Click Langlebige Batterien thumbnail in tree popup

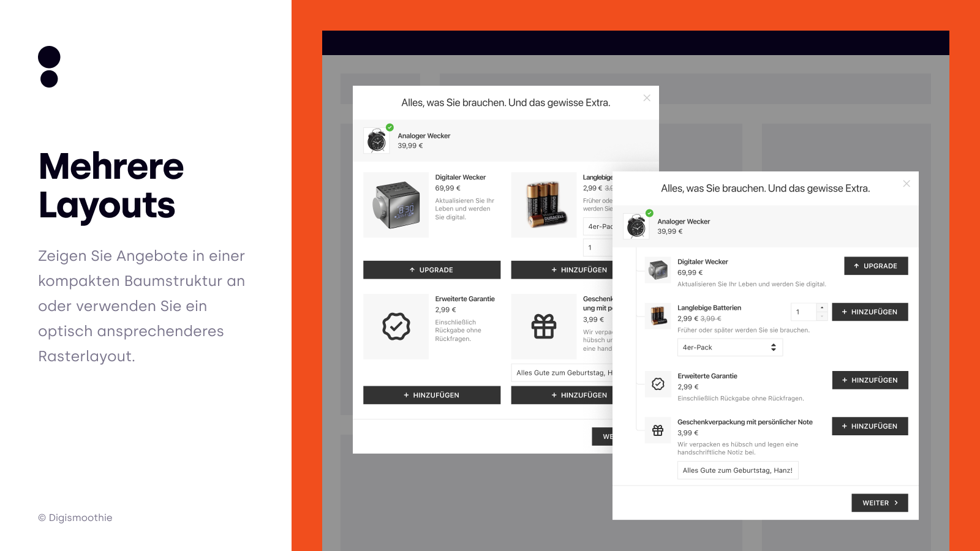658,316
